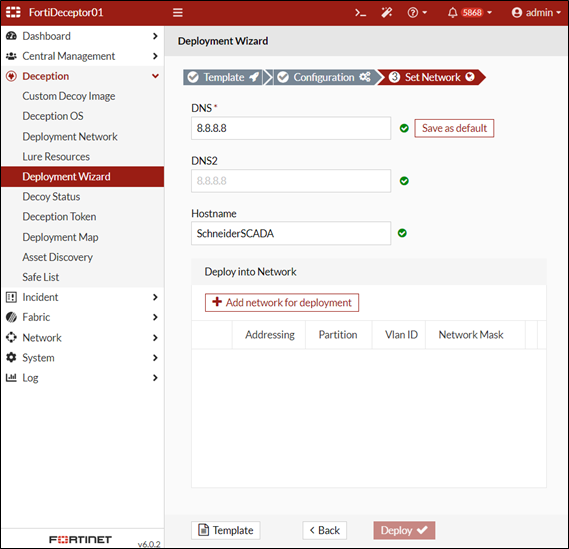This screenshot has height=549, width=569.
Task: Open the help question mark menu
Action: (x=417, y=13)
